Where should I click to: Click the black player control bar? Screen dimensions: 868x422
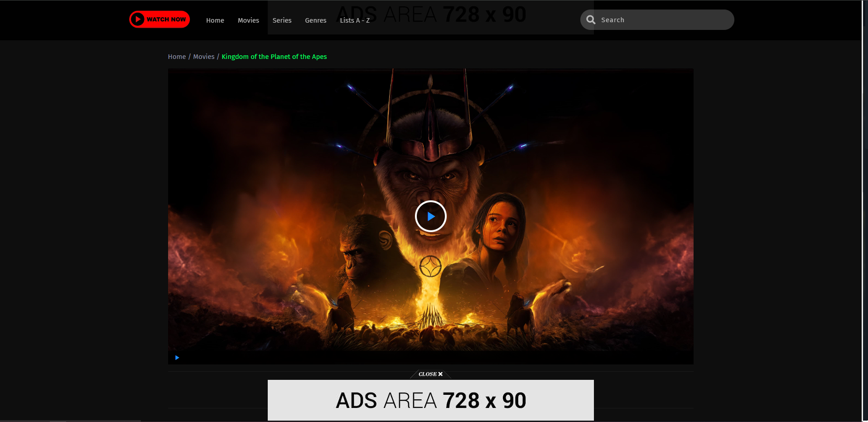click(430, 358)
